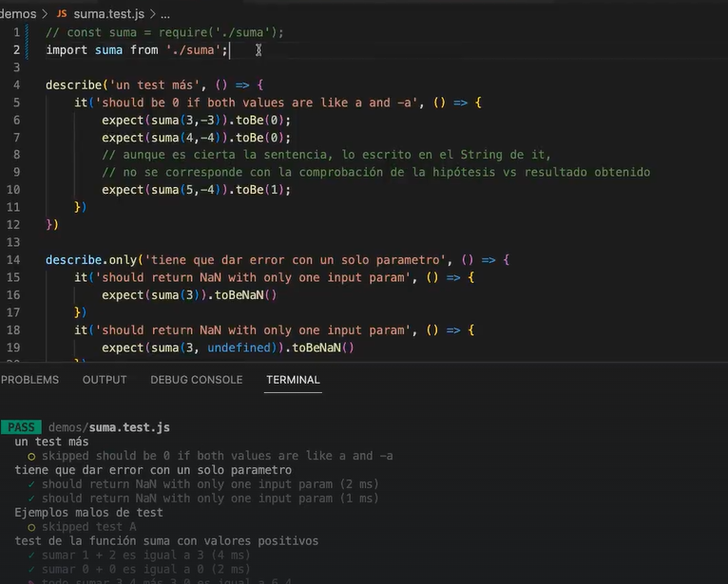Click the passed NaN test showing (1 ms)
This screenshot has width=728, height=584.
(203, 499)
